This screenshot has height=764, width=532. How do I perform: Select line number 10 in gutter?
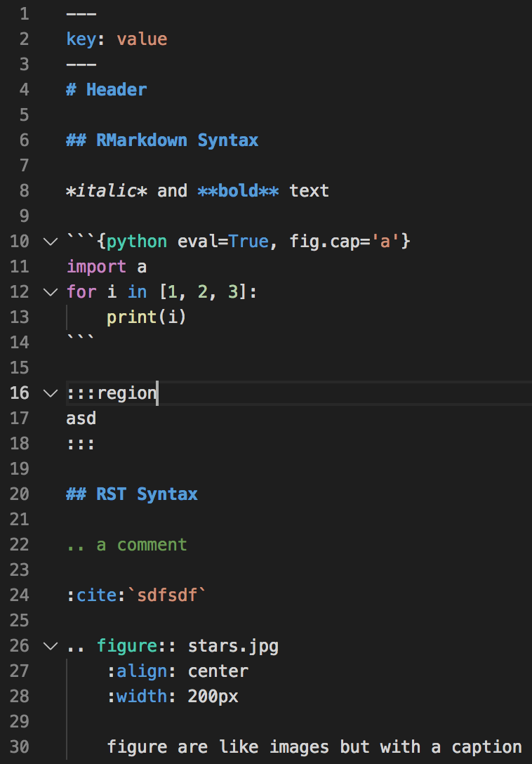pyautogui.click(x=20, y=242)
